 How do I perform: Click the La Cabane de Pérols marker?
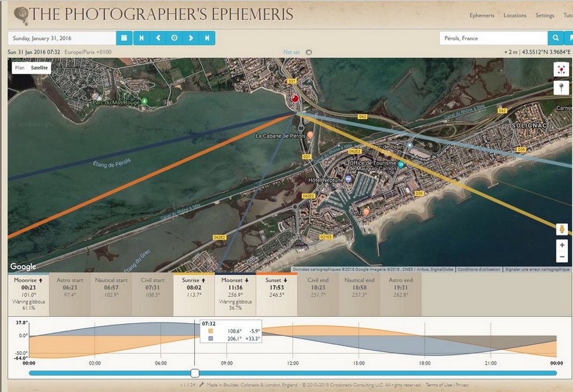pos(310,135)
